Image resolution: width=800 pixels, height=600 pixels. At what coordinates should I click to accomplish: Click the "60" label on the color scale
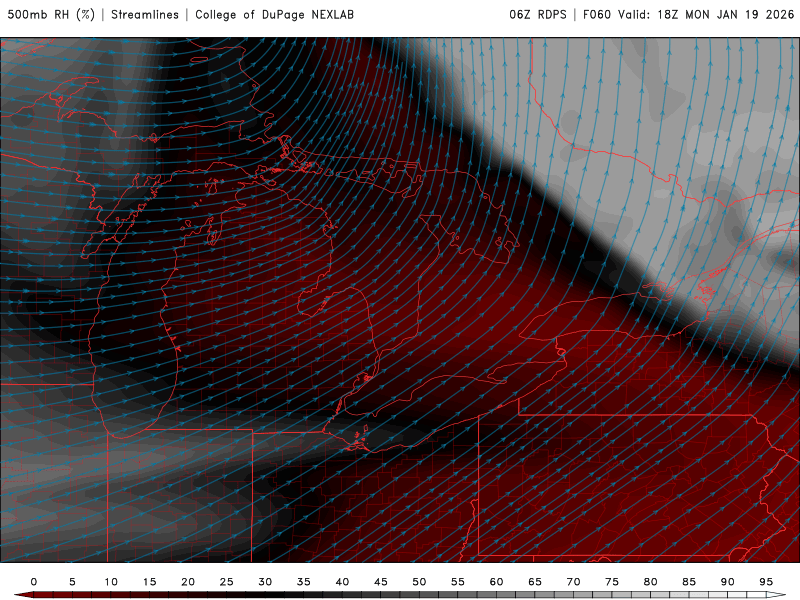[x=496, y=582]
